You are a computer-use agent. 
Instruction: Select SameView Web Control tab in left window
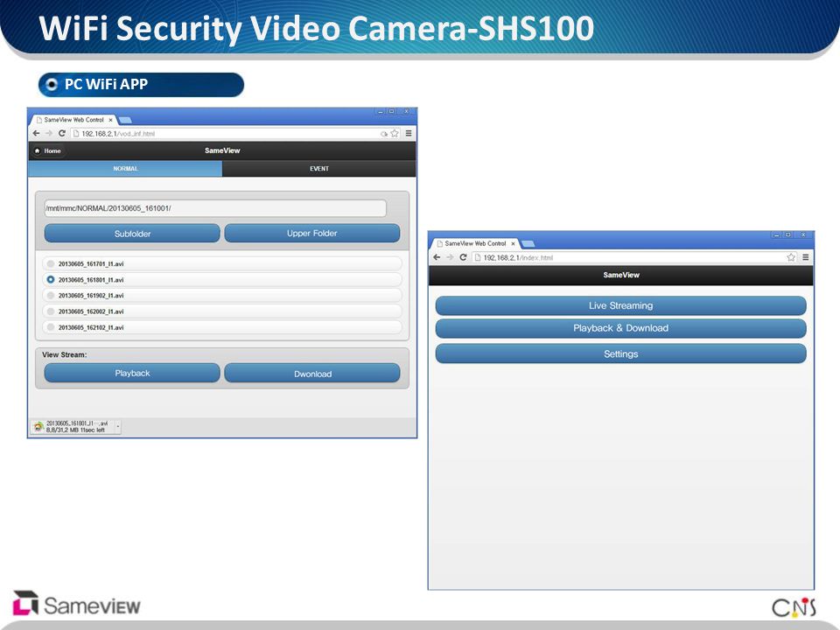(x=73, y=120)
